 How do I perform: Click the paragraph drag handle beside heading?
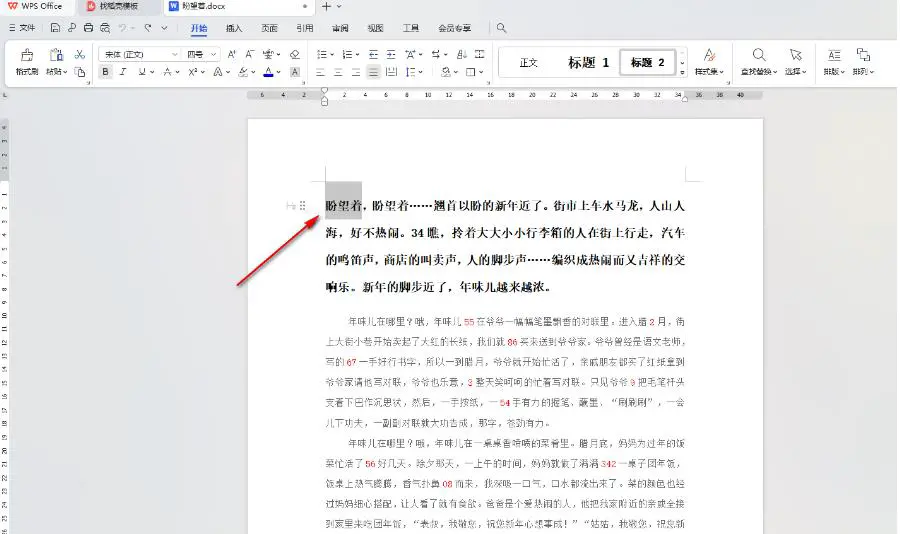click(302, 206)
